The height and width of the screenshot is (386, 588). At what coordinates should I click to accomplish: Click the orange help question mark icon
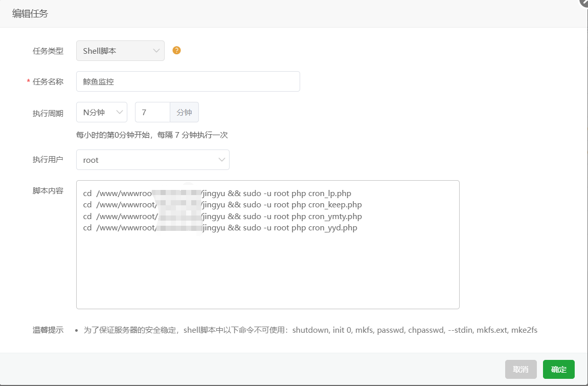(176, 50)
